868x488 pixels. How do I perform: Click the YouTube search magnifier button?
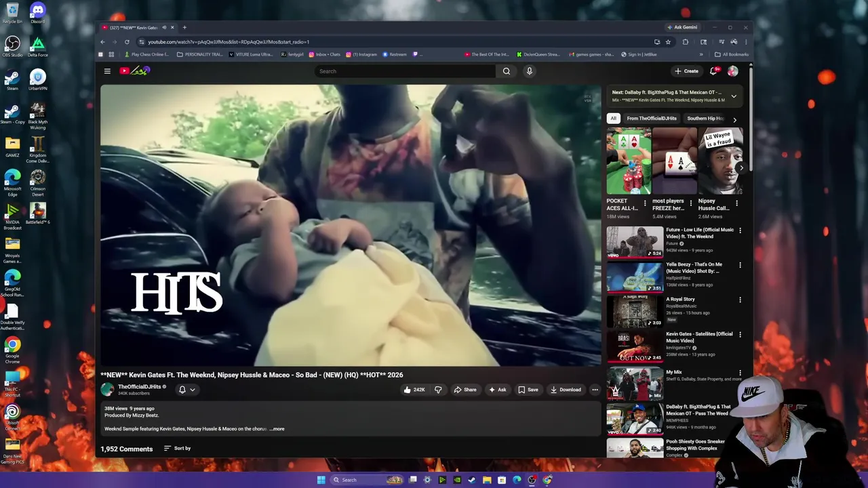507,71
